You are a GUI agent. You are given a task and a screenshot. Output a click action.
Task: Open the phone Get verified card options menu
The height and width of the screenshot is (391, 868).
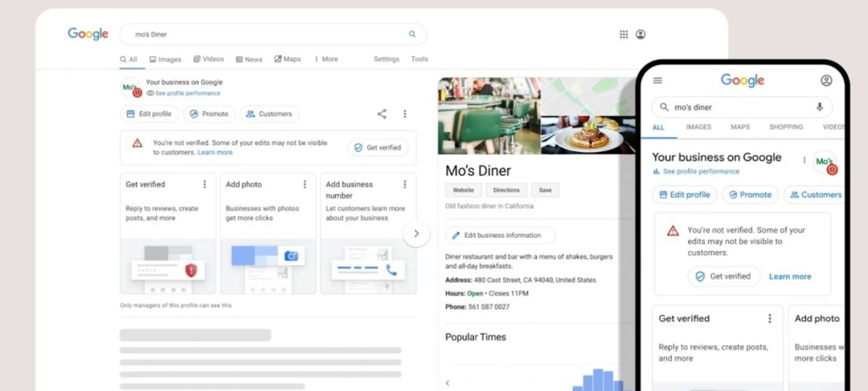click(769, 319)
